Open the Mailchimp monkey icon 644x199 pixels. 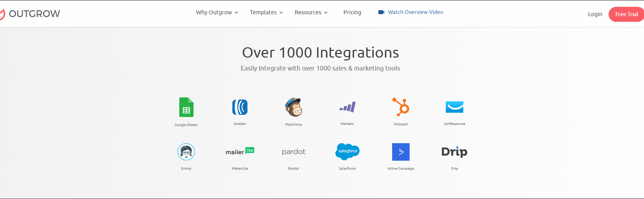[x=293, y=107]
